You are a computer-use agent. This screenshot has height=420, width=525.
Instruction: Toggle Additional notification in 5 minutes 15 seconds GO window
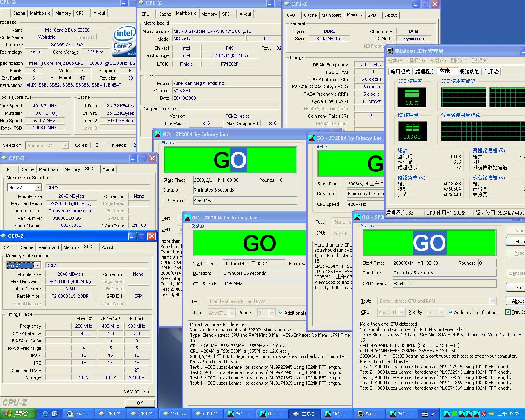(x=281, y=313)
